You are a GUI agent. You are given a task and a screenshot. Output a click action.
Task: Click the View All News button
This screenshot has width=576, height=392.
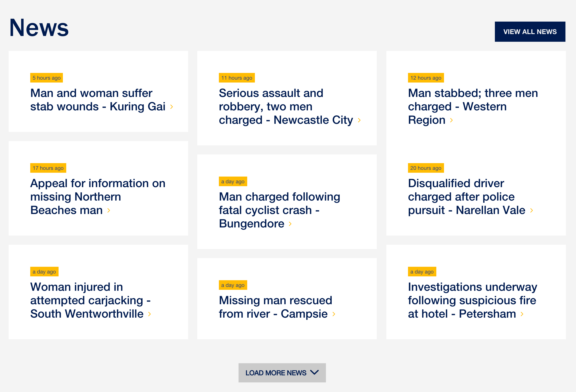coord(530,32)
